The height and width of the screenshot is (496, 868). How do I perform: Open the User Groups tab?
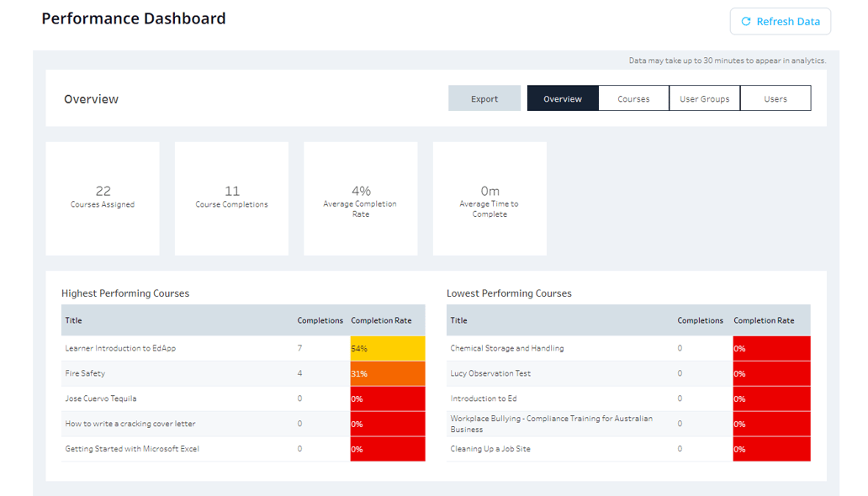pyautogui.click(x=704, y=98)
